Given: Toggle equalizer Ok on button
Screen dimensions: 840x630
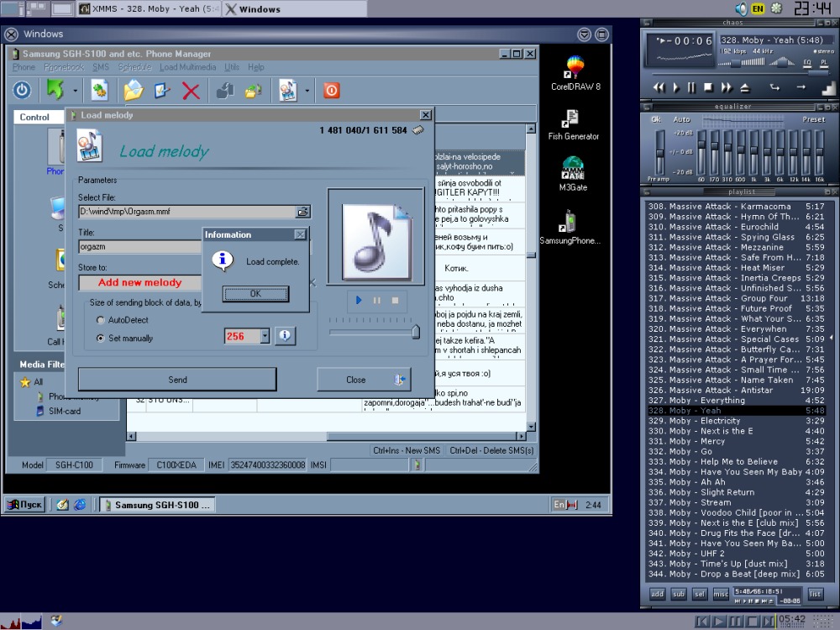Looking at the screenshot, I should pyautogui.click(x=656, y=119).
